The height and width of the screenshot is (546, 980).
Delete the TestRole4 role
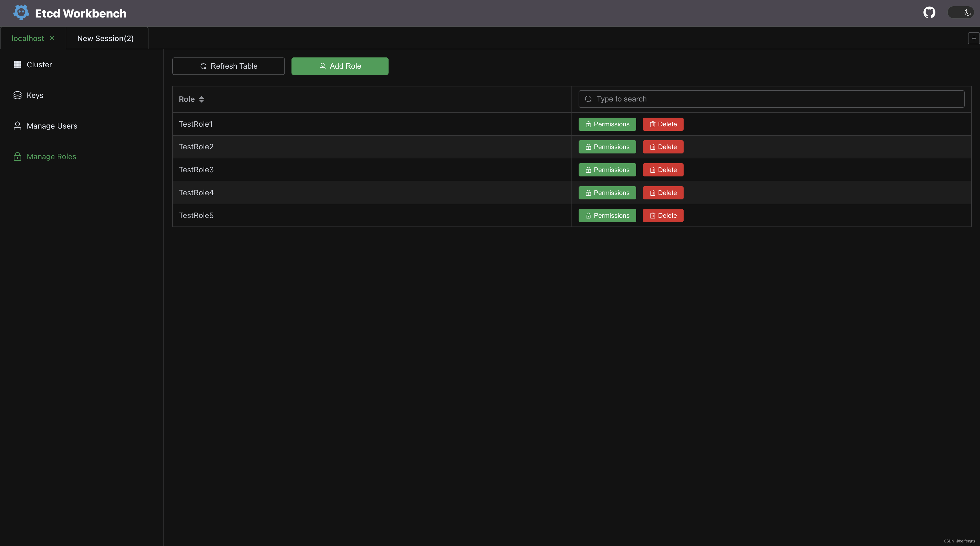pos(663,193)
